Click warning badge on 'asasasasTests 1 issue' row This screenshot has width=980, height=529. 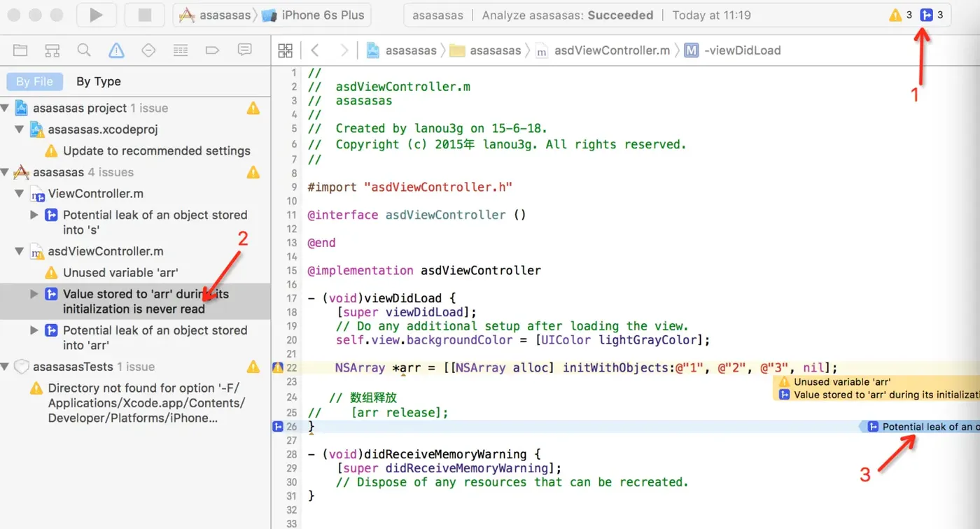(253, 367)
